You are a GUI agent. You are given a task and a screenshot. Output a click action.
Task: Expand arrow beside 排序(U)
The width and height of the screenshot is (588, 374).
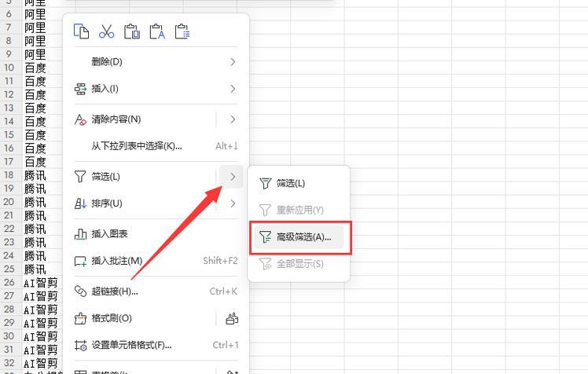pos(233,203)
